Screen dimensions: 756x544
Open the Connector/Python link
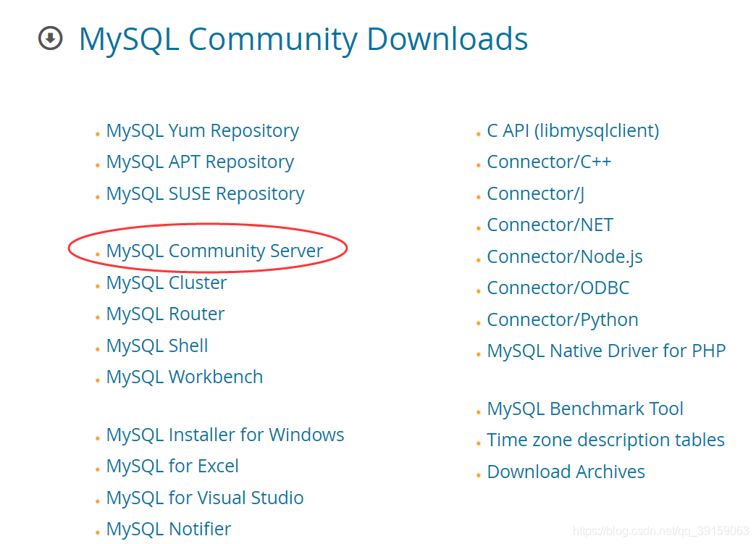tap(563, 320)
